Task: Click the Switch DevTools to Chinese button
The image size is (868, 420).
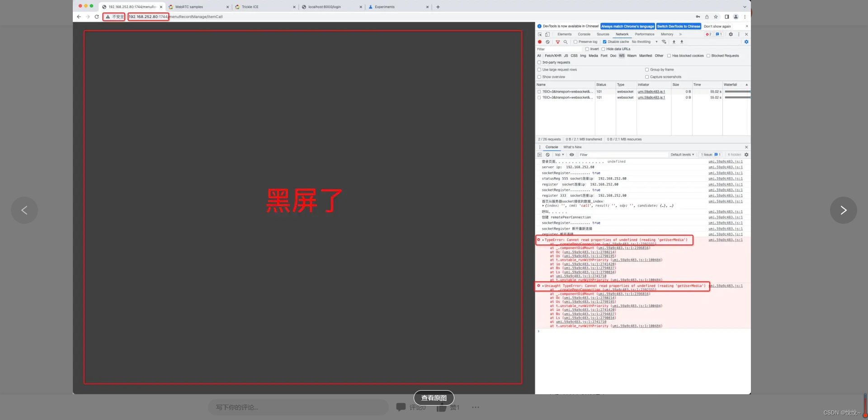Action: click(678, 26)
